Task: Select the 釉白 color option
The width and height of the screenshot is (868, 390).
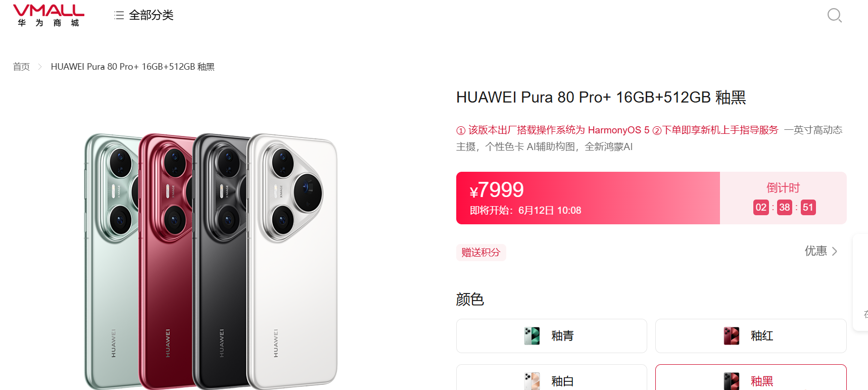Action: [552, 377]
